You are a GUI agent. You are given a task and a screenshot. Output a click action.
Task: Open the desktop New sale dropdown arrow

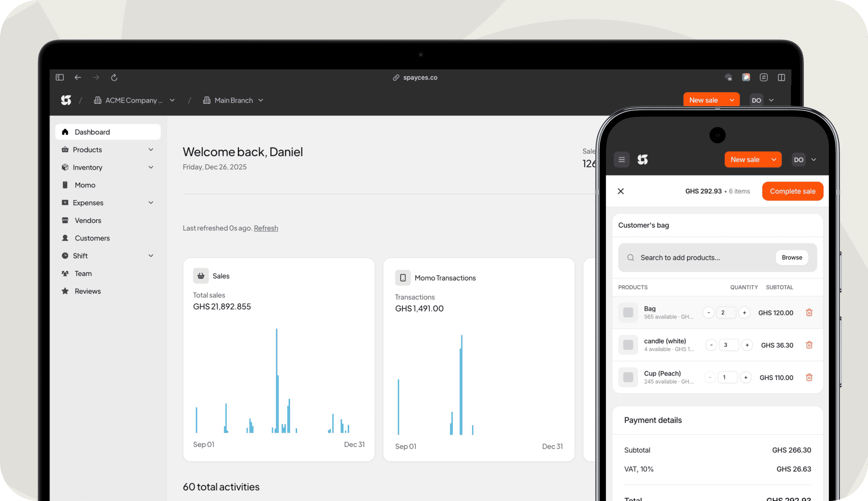(x=732, y=100)
